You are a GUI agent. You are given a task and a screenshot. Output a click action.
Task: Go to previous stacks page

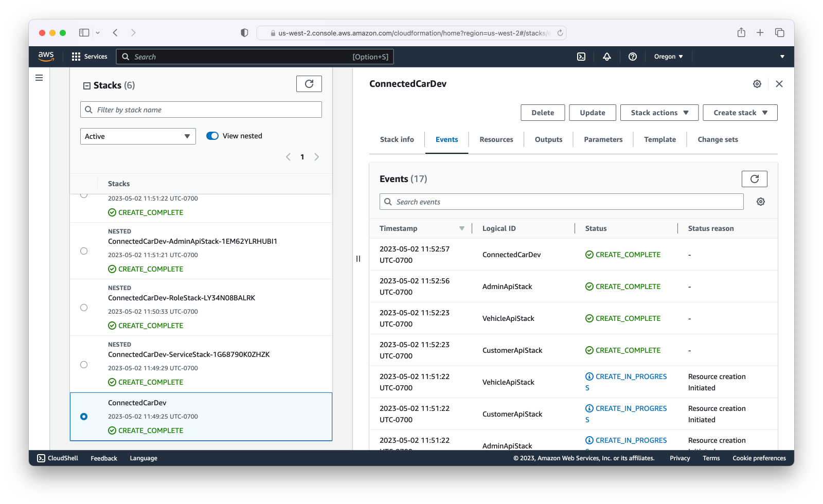[288, 157]
